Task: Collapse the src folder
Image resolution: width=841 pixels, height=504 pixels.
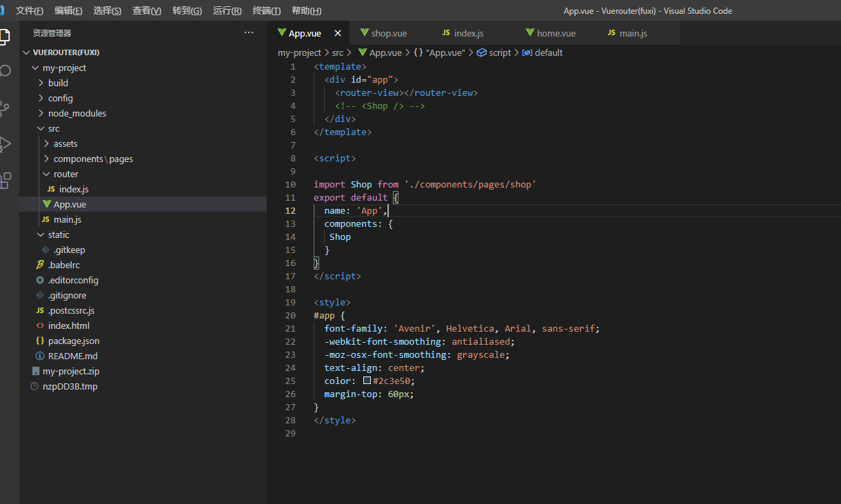Action: pyautogui.click(x=41, y=128)
